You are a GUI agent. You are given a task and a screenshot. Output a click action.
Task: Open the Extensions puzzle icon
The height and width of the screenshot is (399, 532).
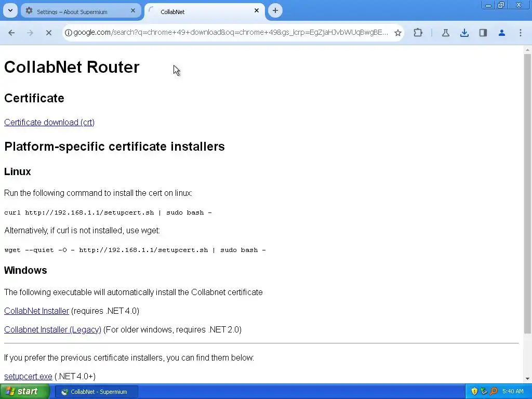pos(418,33)
